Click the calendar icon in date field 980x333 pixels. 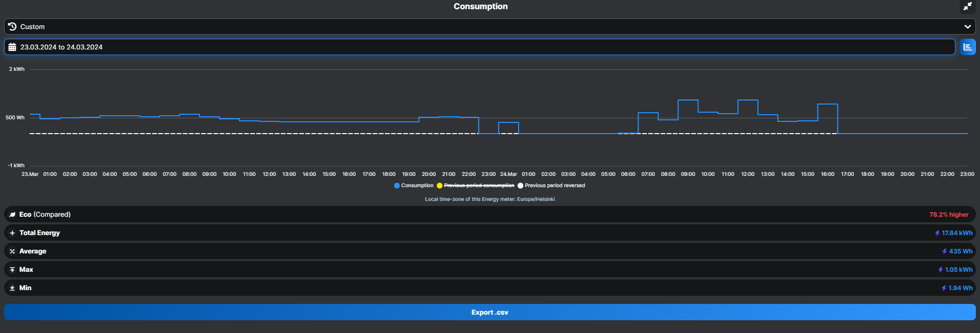click(x=12, y=47)
